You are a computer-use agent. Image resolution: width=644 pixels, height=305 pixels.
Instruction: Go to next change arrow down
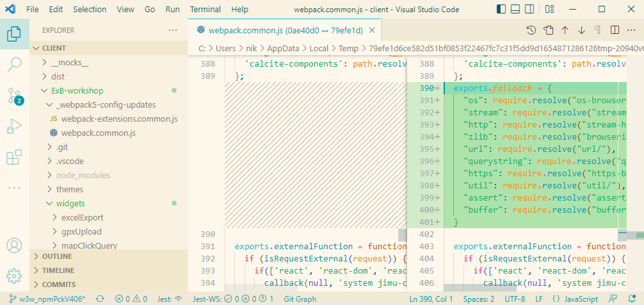click(x=581, y=30)
